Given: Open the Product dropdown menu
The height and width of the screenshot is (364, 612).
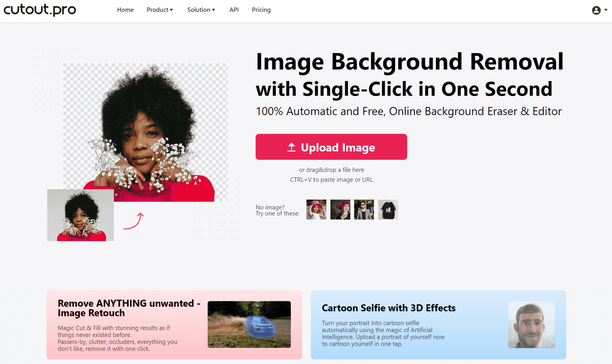Looking at the screenshot, I should 160,10.
